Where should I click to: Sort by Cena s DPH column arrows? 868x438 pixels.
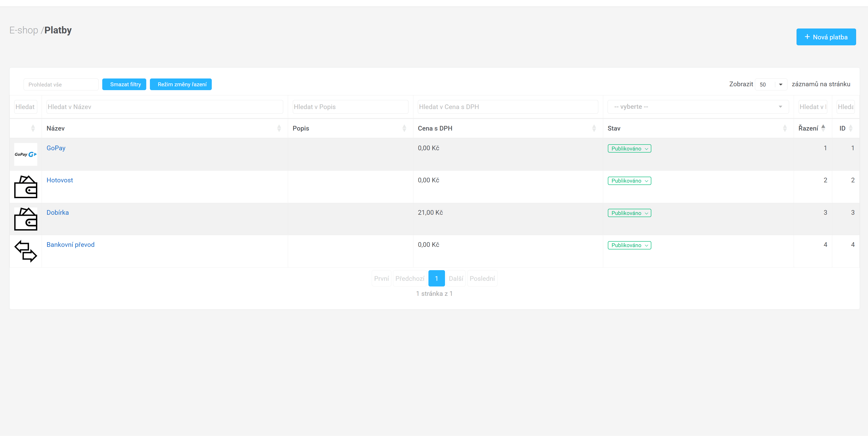point(594,128)
